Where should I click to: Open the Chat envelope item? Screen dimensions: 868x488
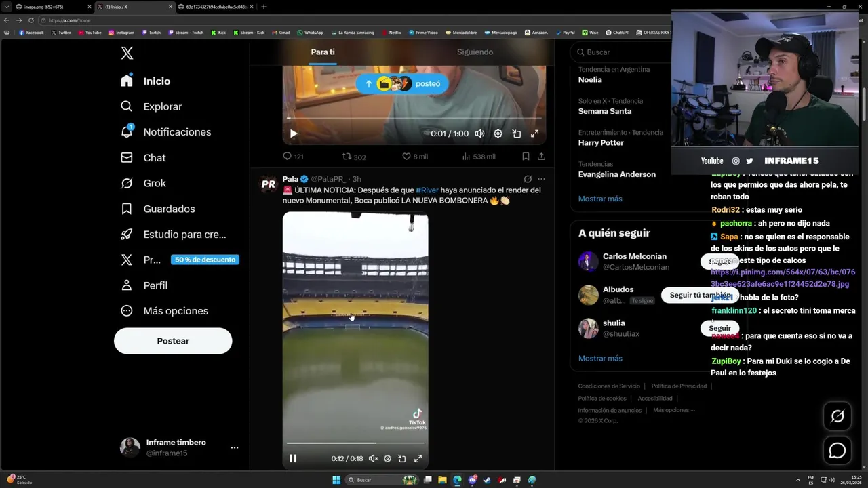click(x=143, y=157)
